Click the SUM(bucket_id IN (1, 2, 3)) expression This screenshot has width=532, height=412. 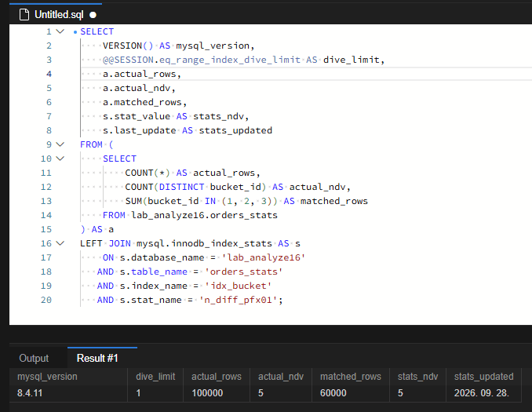point(202,201)
